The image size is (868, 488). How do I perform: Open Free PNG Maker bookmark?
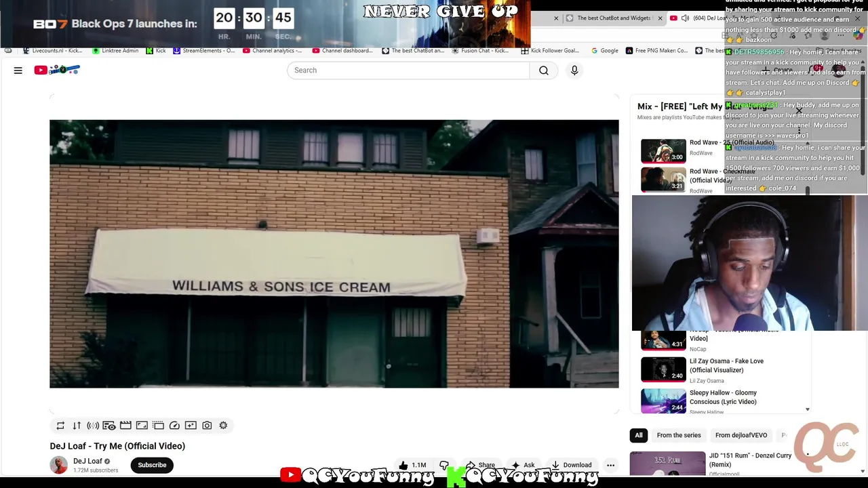pos(656,51)
